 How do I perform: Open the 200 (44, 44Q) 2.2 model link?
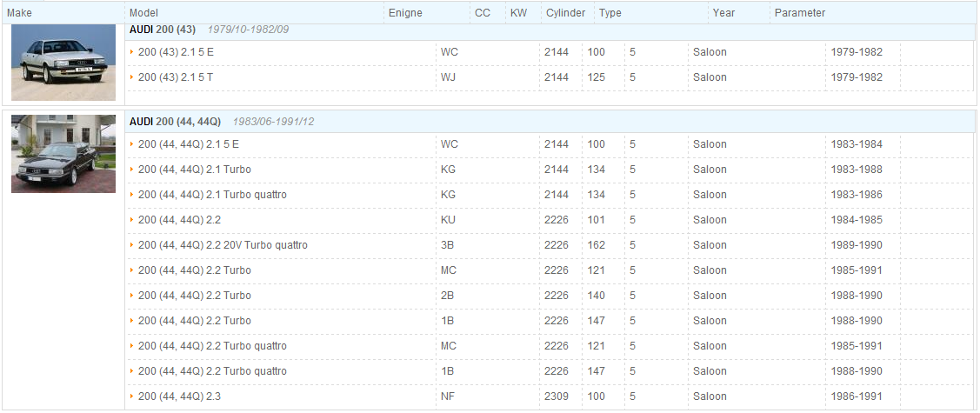179,220
